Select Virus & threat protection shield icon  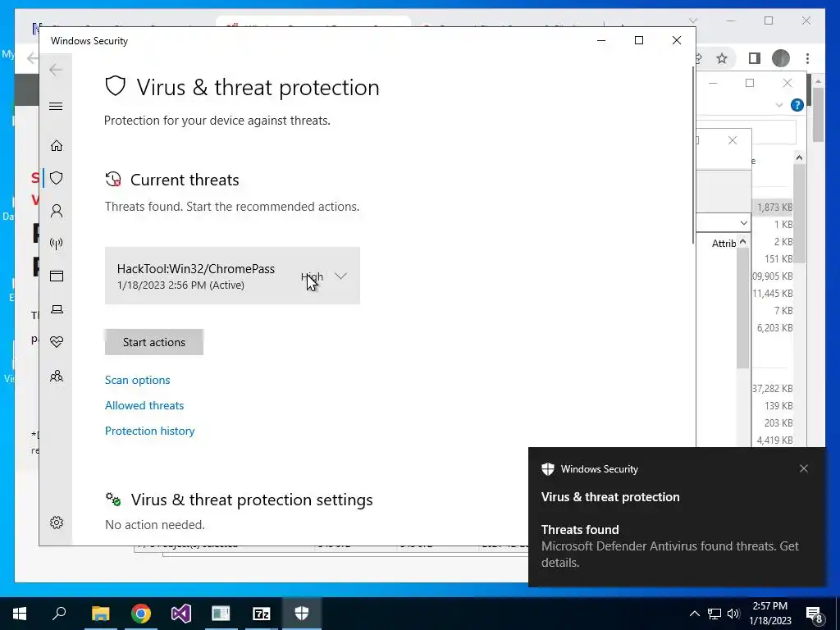click(x=57, y=178)
